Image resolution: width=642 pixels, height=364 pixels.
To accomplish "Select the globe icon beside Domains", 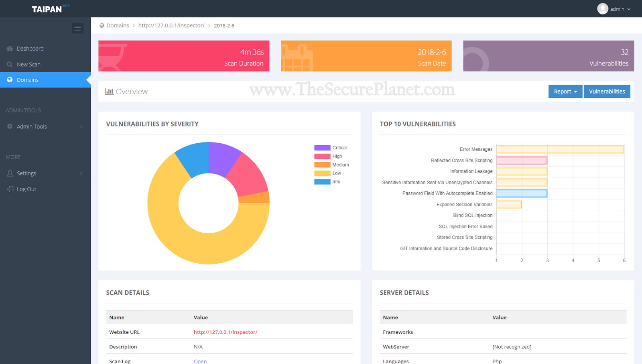I will click(x=10, y=79).
